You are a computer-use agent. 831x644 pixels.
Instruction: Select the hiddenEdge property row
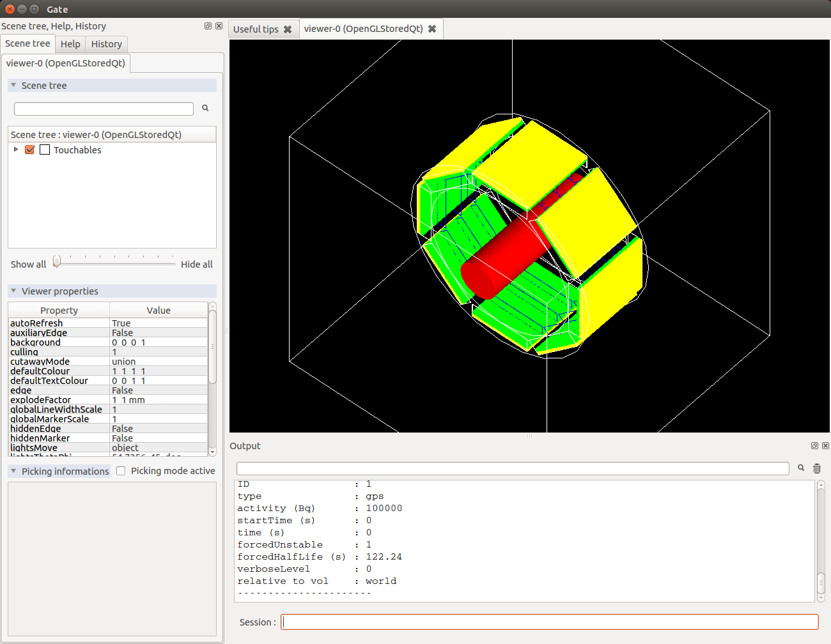tap(107, 429)
